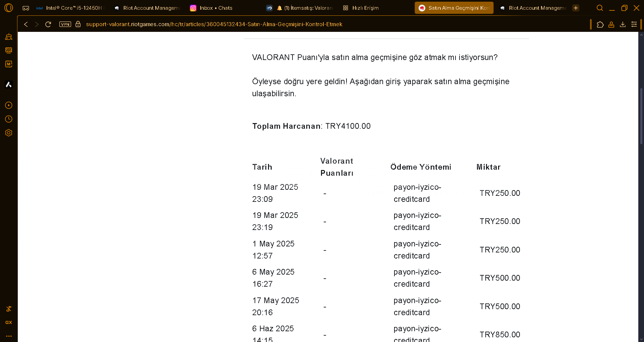Click the scrollbar down arrow
The width and height of the screenshot is (644, 342).
pyautogui.click(x=641, y=339)
